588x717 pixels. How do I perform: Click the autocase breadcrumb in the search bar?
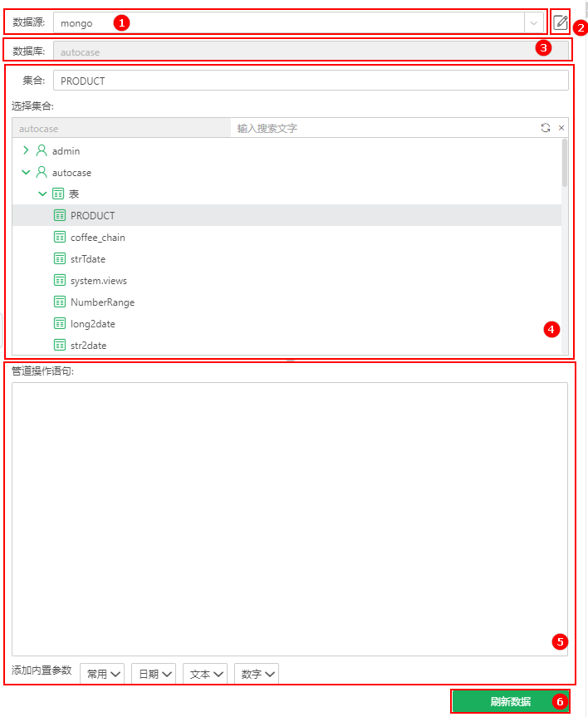(x=121, y=129)
